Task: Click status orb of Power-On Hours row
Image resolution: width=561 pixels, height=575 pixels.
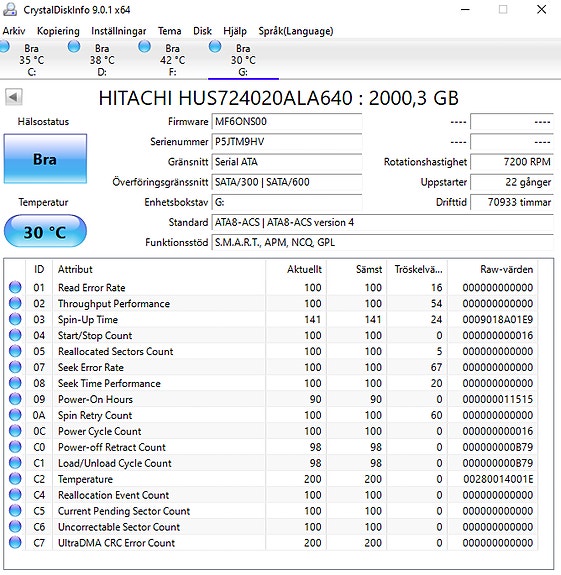Action: tap(15, 399)
